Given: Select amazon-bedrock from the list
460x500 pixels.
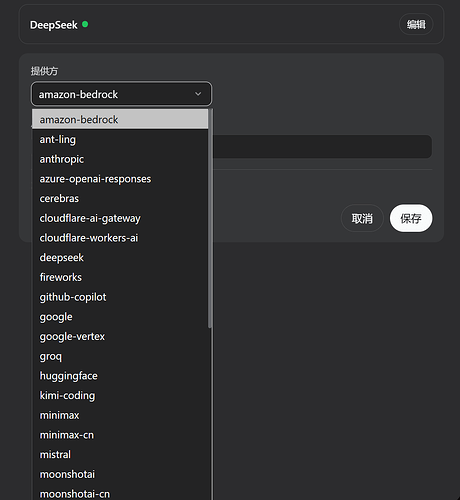Looking at the screenshot, I should pos(120,119).
